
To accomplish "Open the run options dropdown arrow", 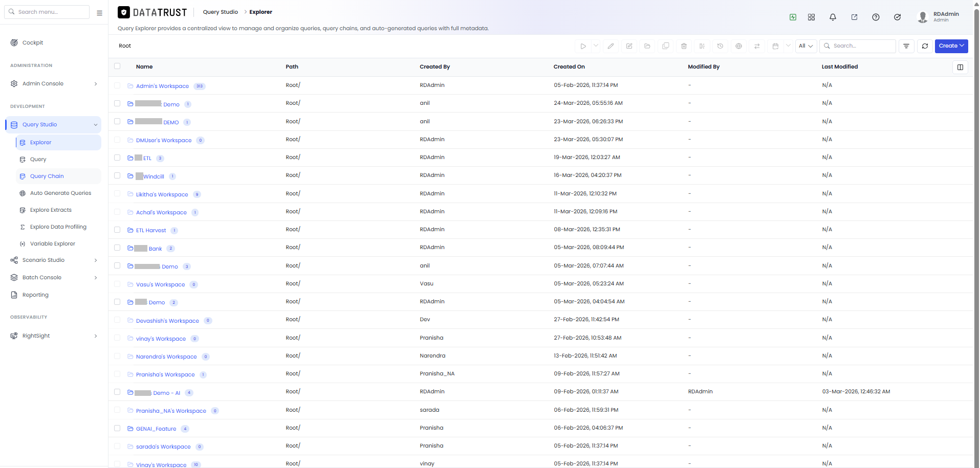I will [x=596, y=46].
